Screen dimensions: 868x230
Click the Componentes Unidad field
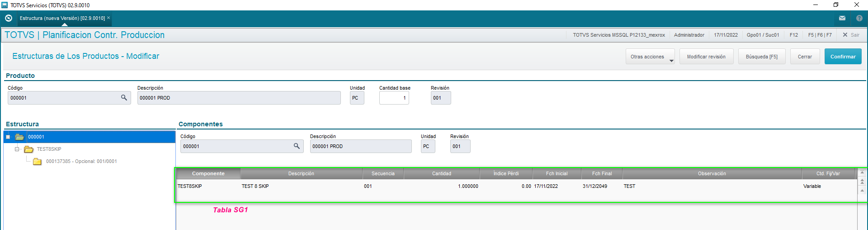428,146
